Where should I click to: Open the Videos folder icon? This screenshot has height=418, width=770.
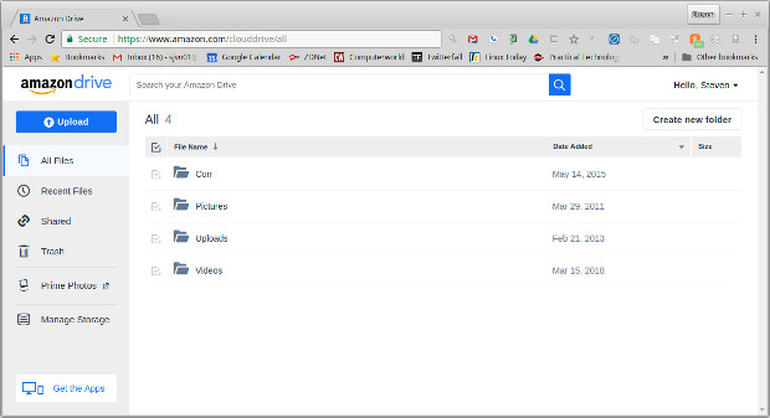point(181,269)
